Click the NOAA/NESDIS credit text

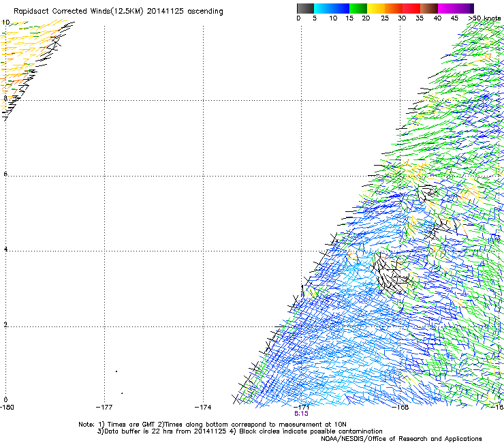(x=401, y=439)
